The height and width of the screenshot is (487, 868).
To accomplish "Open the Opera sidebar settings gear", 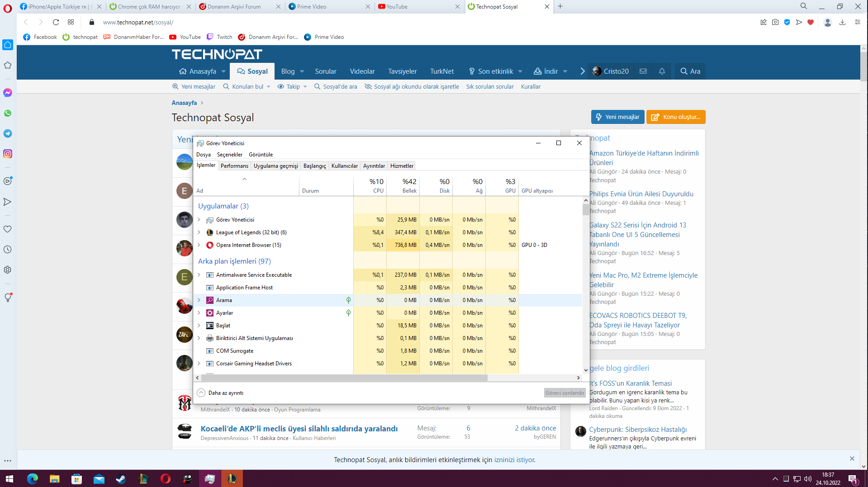I will (x=8, y=270).
